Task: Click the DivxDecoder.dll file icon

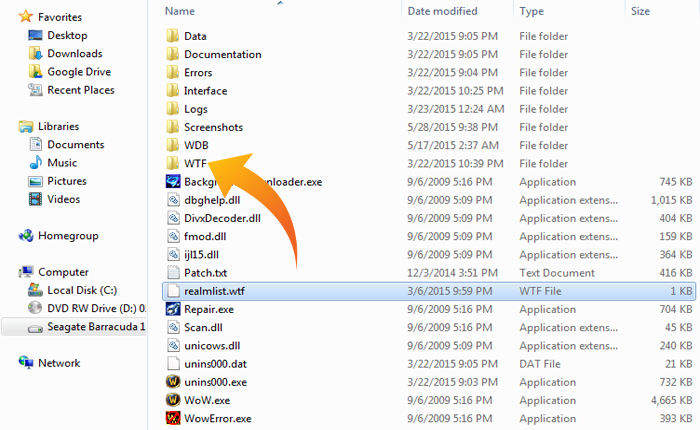Action: tap(173, 218)
